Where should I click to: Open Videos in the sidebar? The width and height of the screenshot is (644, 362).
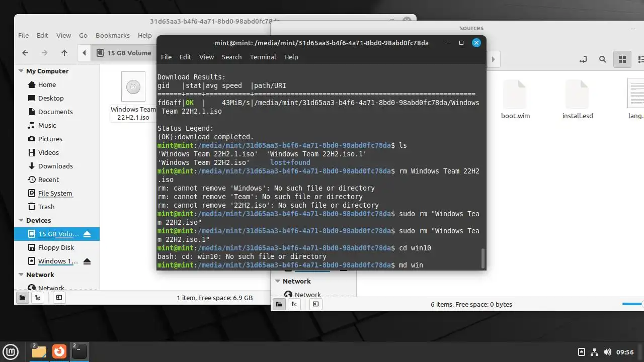48,152
